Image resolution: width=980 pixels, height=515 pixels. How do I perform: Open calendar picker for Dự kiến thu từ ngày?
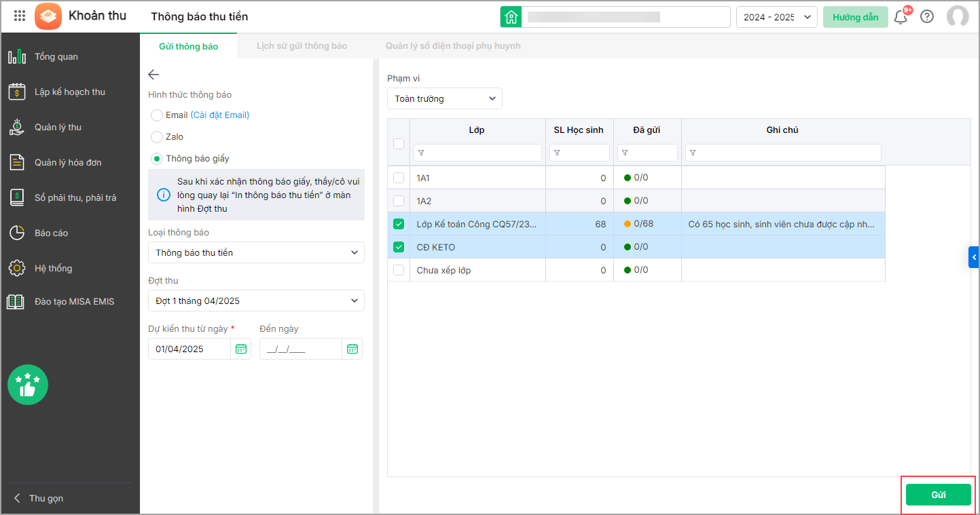click(x=241, y=349)
